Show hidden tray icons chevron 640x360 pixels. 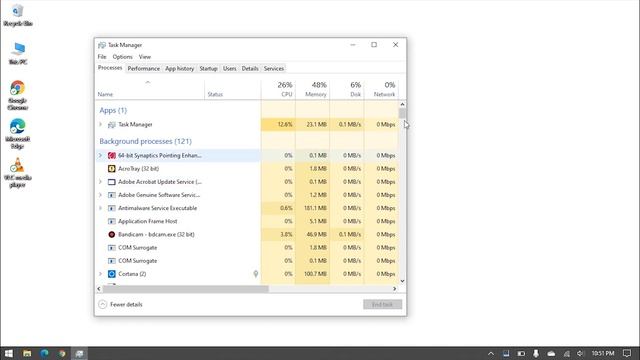pos(491,353)
